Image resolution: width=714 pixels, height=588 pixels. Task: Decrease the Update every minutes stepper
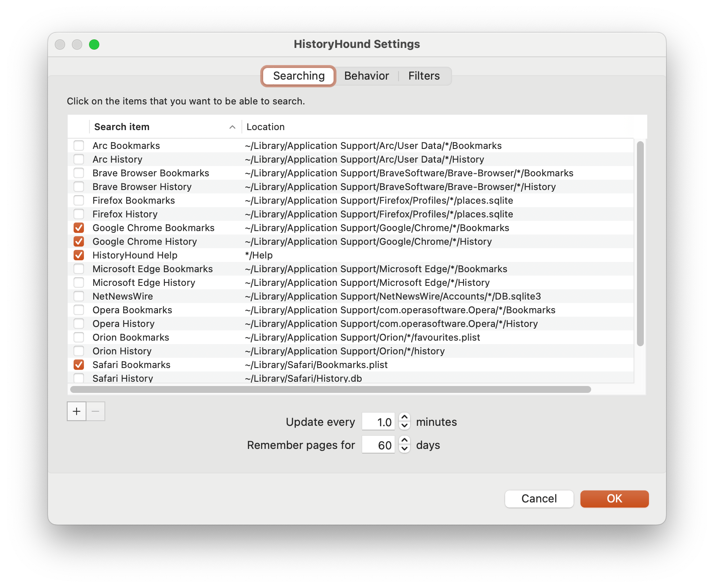coord(405,426)
